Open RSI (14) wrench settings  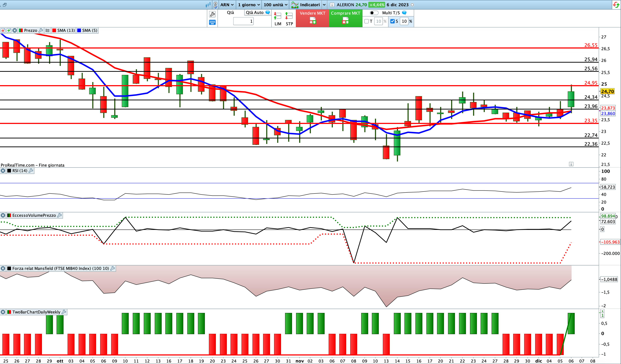tap(31, 170)
